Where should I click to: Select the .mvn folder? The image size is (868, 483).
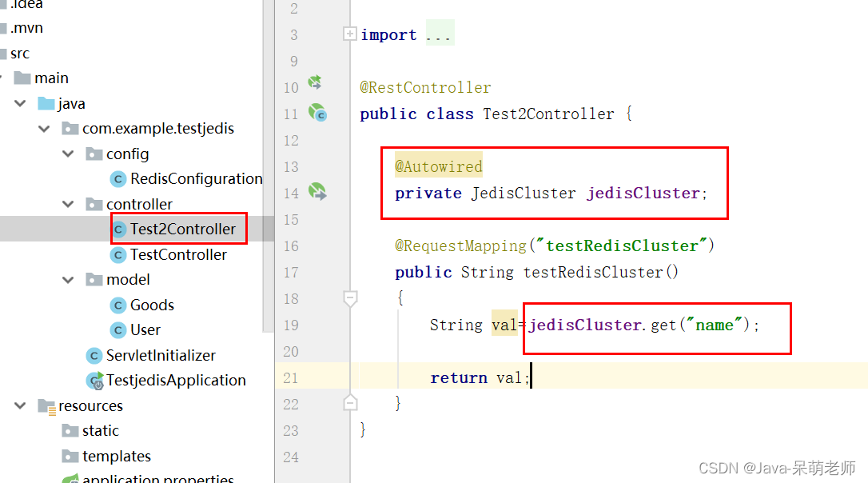pos(26,28)
